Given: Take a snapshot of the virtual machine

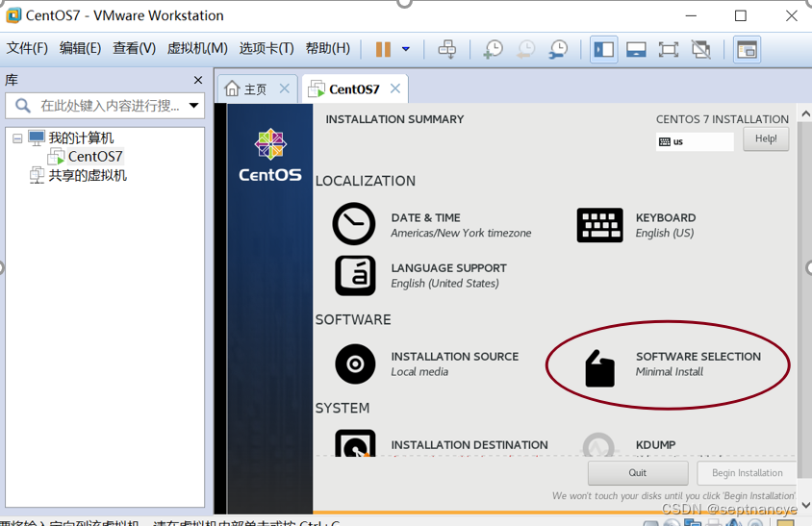Looking at the screenshot, I should (493, 50).
